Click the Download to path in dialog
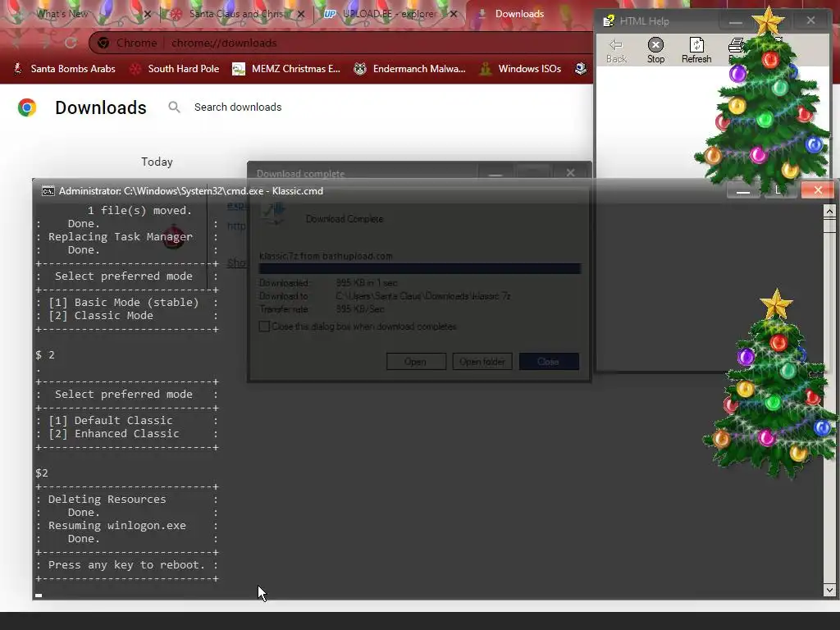Image resolution: width=840 pixels, height=630 pixels. [423, 295]
